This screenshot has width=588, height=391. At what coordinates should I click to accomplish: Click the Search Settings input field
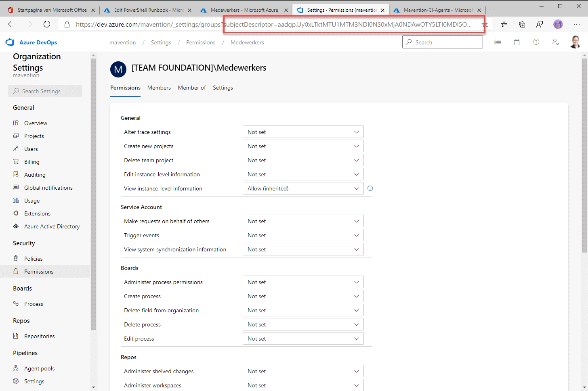(x=45, y=91)
